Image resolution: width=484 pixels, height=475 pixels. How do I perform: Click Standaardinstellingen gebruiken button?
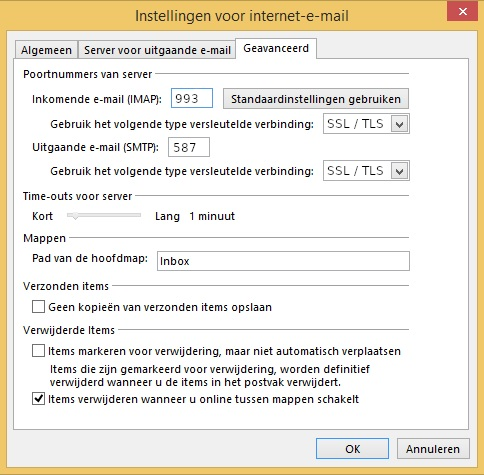tap(316, 99)
